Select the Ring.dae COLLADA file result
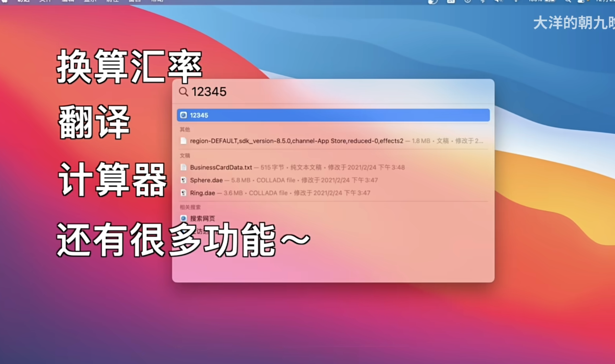 click(x=202, y=193)
